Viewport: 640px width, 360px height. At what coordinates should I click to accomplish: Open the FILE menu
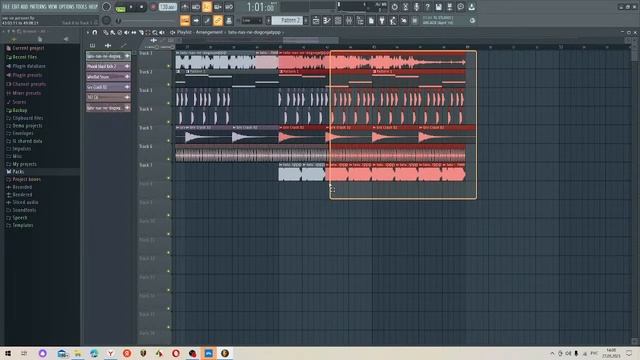[6, 7]
